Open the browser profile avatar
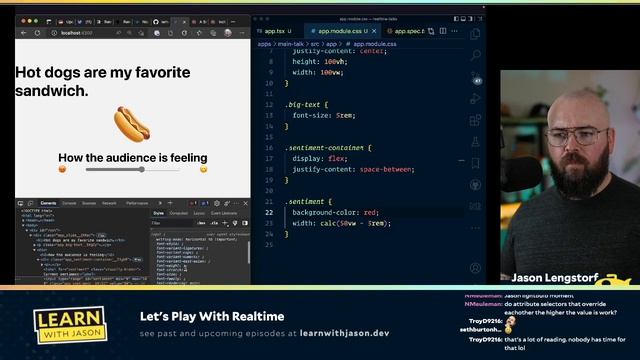This screenshot has height=360, width=640. [x=228, y=33]
